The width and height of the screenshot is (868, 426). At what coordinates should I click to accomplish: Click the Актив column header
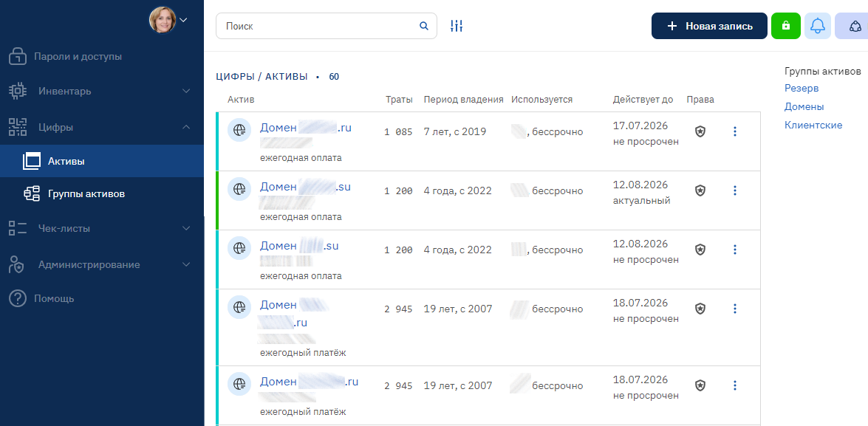pyautogui.click(x=241, y=100)
